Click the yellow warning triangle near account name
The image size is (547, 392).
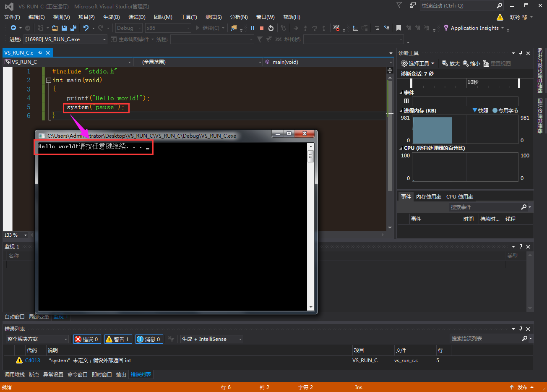[500, 17]
